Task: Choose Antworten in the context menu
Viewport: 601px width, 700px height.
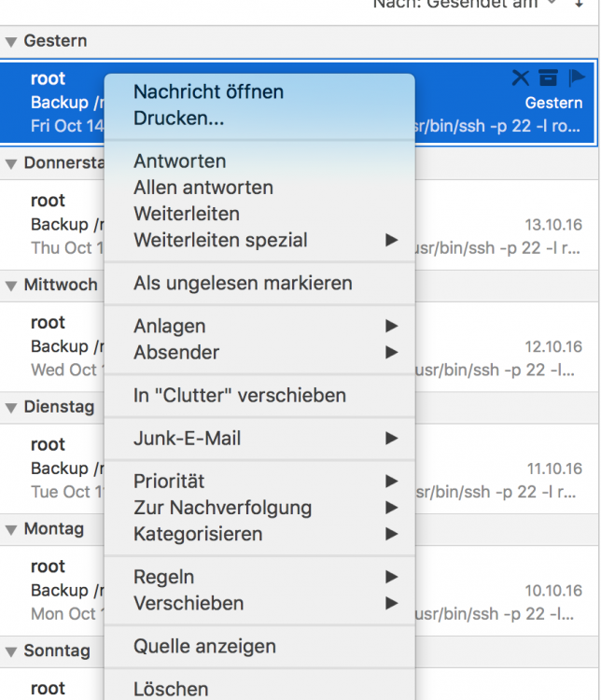Action: (259, 161)
